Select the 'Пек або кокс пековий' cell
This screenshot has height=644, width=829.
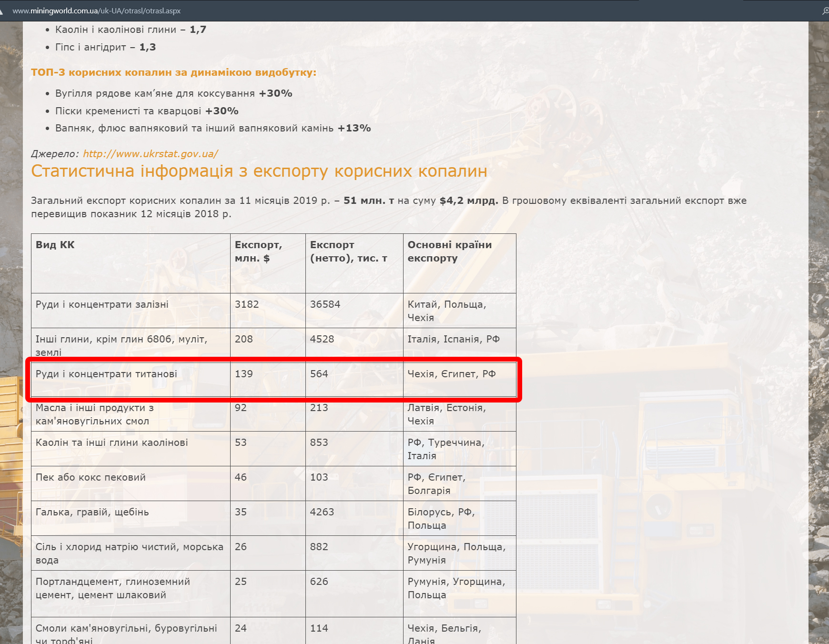[x=91, y=477]
